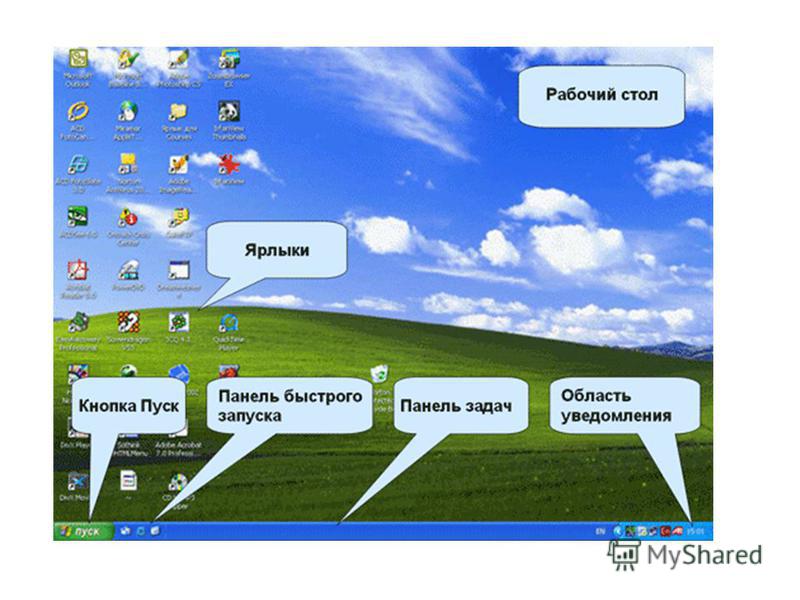Open the shortcut with red dollar badge
The height and width of the screenshot is (600, 800).
(128, 217)
